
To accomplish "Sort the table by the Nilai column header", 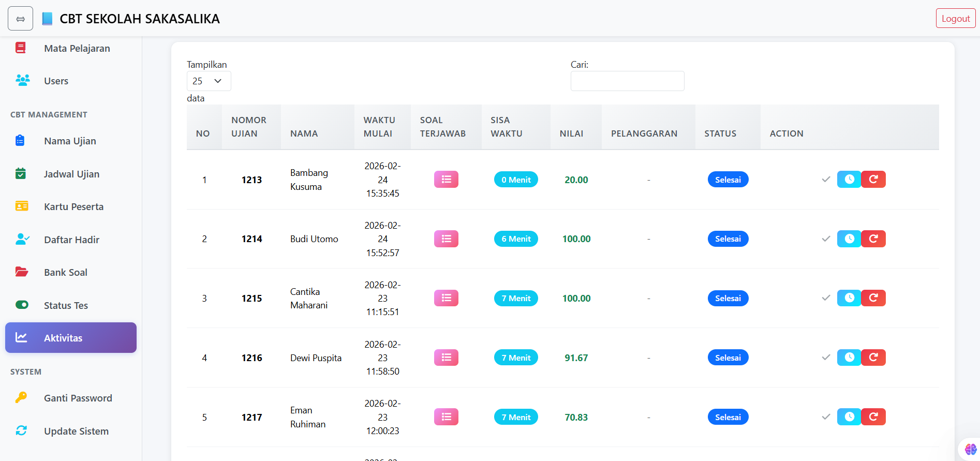I will (x=571, y=133).
